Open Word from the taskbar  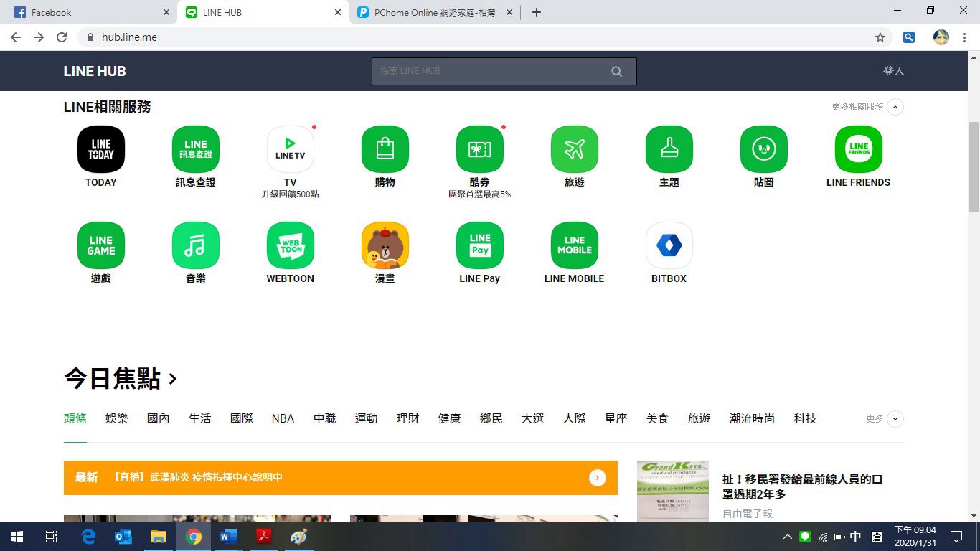tap(229, 537)
